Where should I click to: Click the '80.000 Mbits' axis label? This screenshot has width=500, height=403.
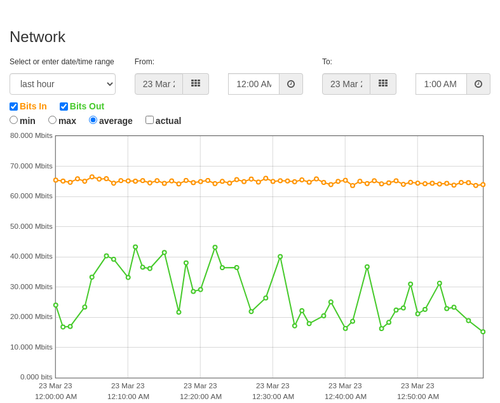(31, 136)
